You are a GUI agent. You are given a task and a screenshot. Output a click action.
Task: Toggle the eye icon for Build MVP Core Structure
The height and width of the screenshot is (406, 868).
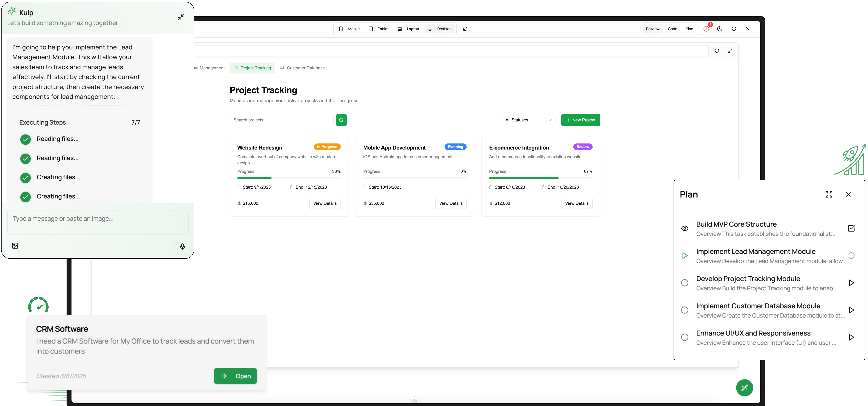coord(685,228)
